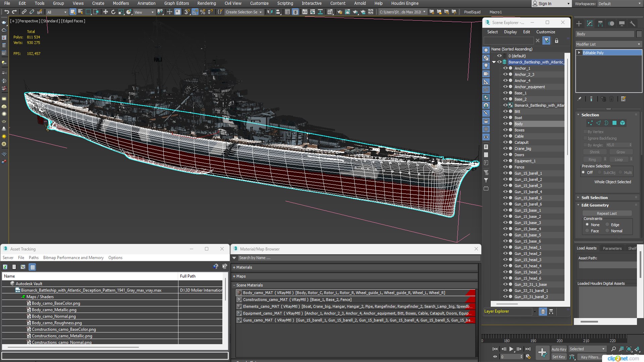
Task: Open the Graph Editors menu
Action: coord(176,3)
